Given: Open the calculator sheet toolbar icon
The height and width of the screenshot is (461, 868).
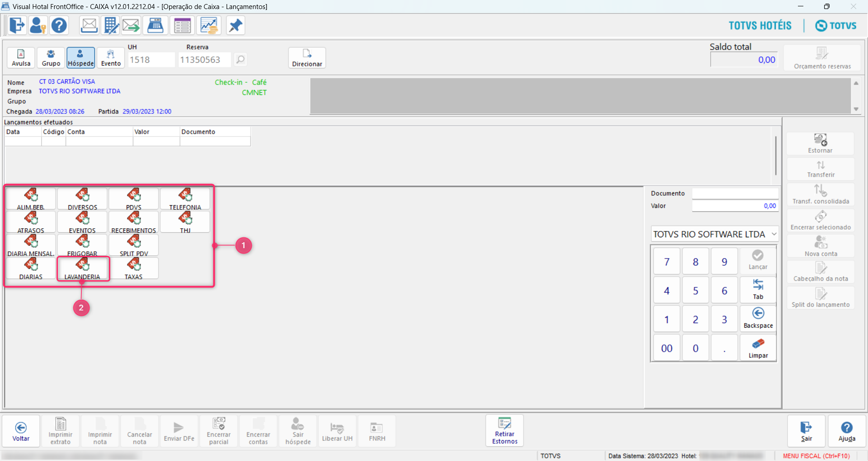Looking at the screenshot, I should point(110,25).
